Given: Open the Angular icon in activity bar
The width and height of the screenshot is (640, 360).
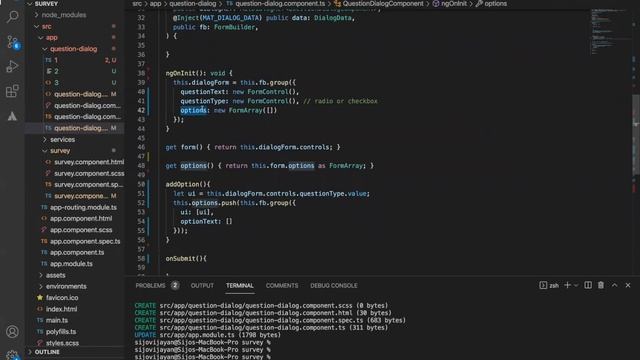Looking at the screenshot, I should [12, 116].
